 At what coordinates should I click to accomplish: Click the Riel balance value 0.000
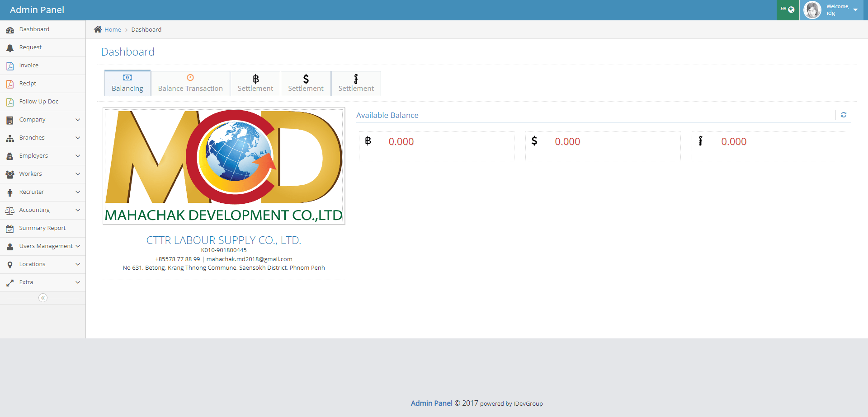pyautogui.click(x=734, y=141)
